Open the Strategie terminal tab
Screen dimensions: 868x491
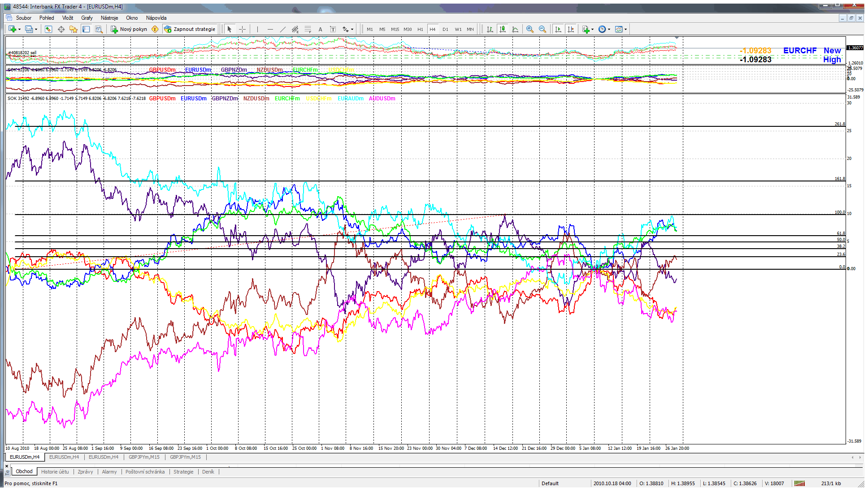point(183,472)
